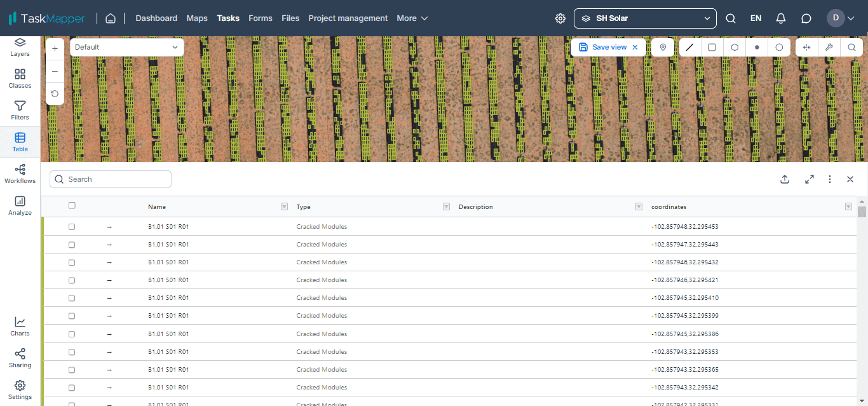
Task: Open table more options menu
Action: pos(830,179)
